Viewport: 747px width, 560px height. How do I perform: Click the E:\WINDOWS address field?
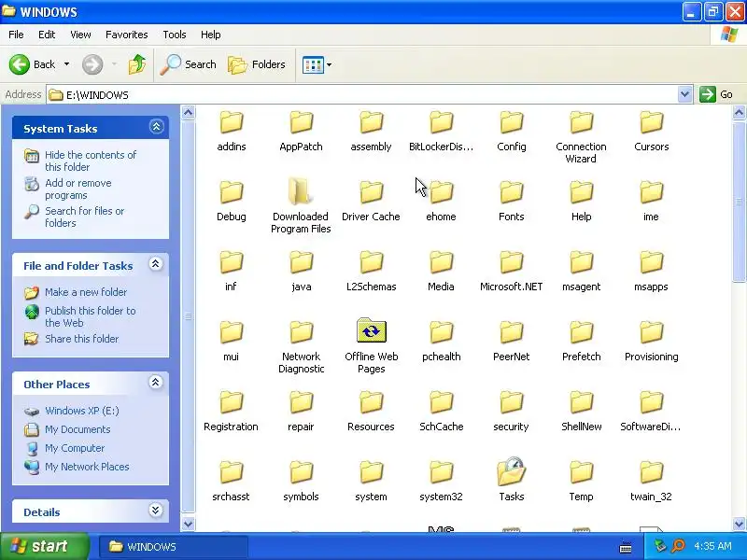coord(362,95)
